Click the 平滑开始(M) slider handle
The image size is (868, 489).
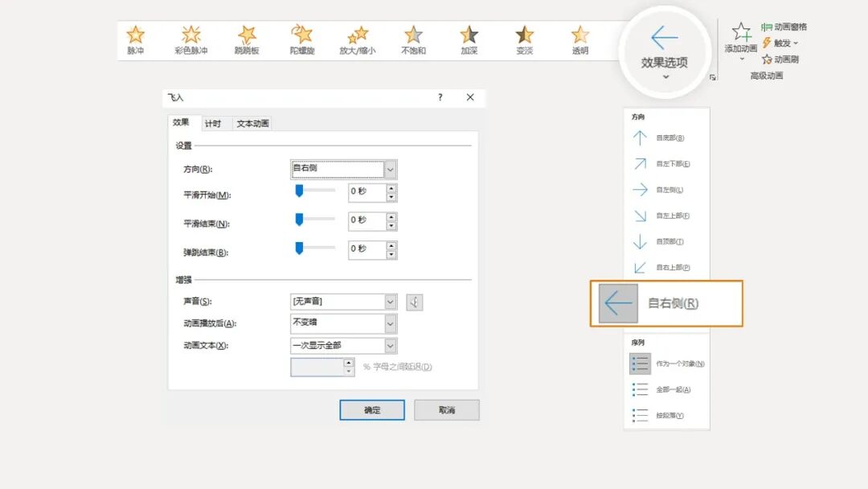click(x=299, y=191)
